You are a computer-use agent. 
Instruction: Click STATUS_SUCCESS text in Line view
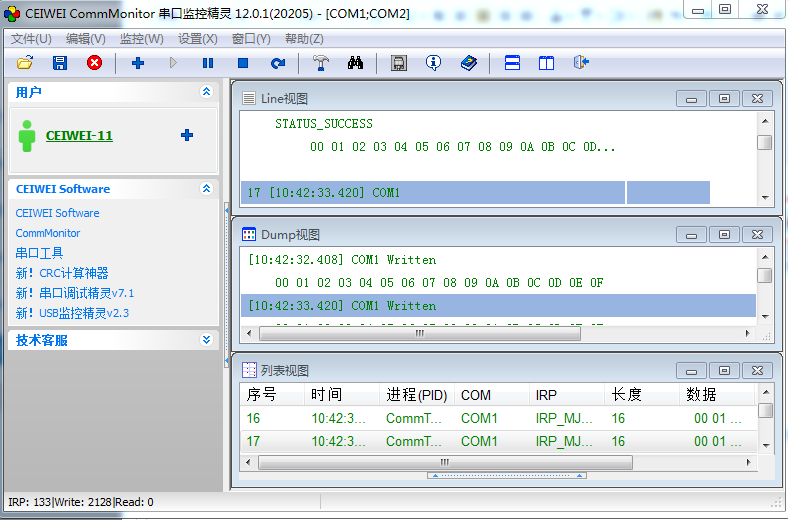[x=324, y=124]
